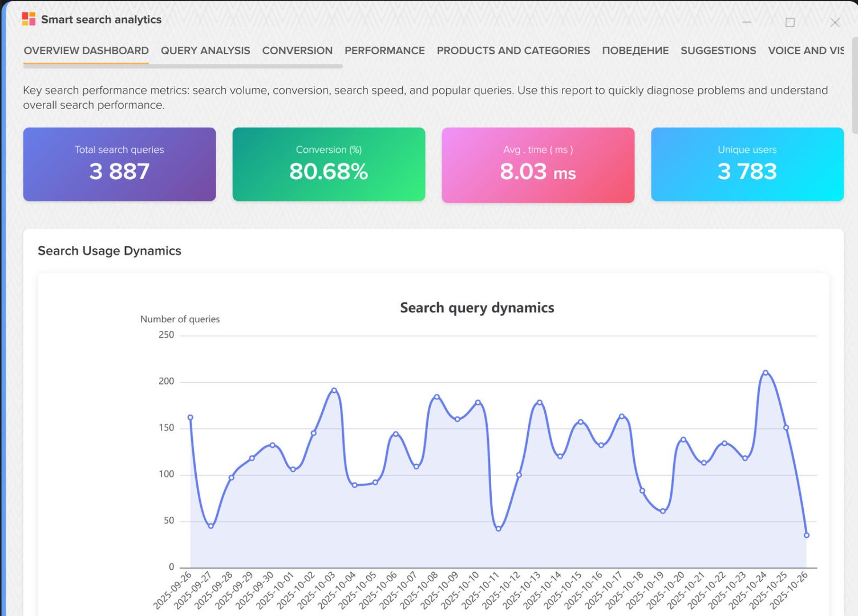
Task: Click the 2025-10-01 x-axis date label
Action: coord(275,590)
